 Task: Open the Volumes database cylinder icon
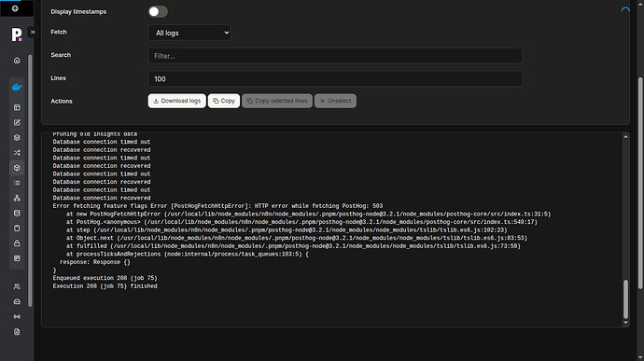[17, 214]
